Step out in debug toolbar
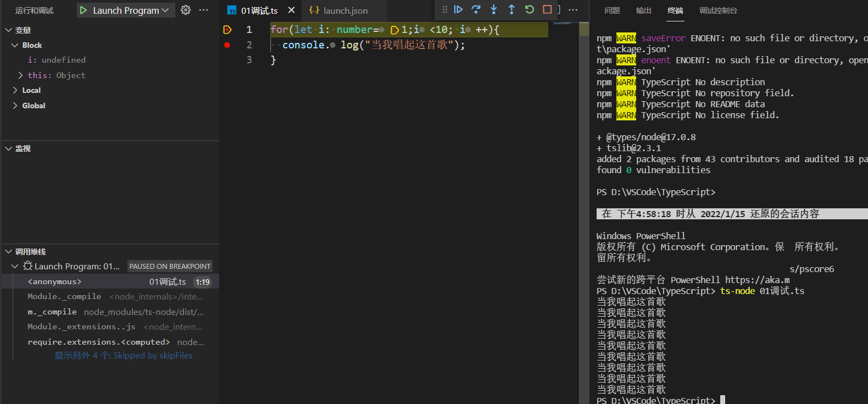868x404 pixels. (511, 9)
